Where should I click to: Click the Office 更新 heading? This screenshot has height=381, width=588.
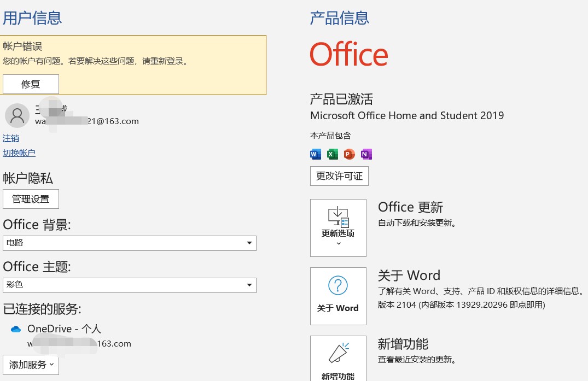411,207
